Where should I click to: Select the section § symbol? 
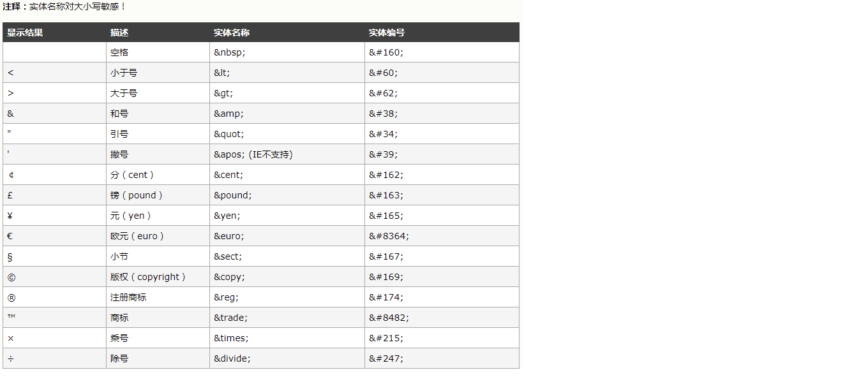click(x=10, y=256)
